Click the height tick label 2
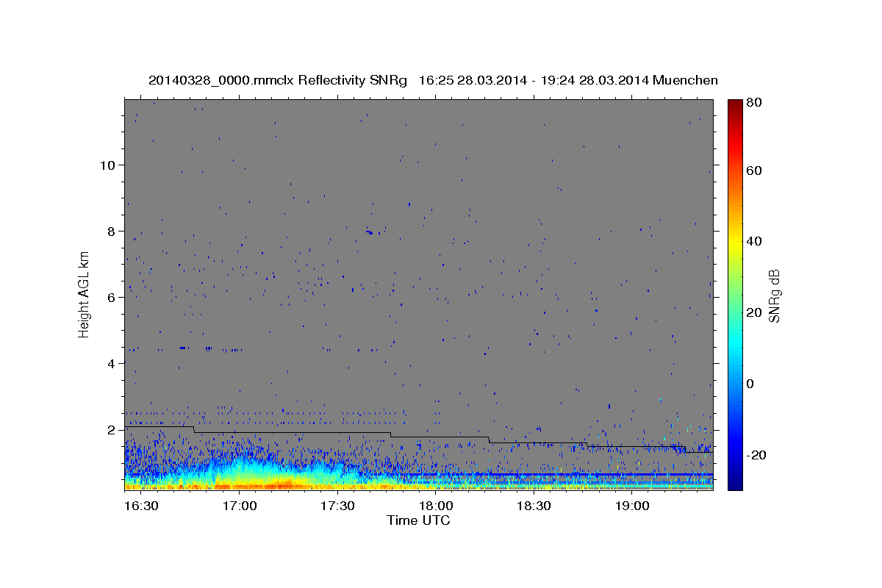882x588 pixels. [x=112, y=429]
